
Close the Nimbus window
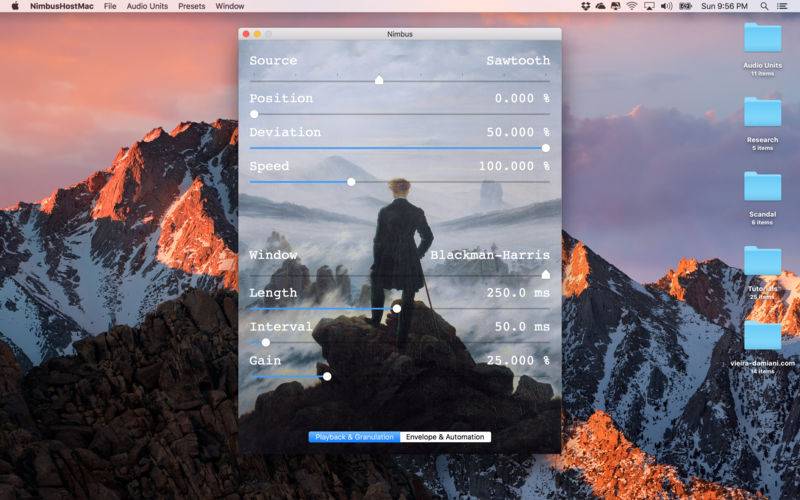tap(246, 34)
